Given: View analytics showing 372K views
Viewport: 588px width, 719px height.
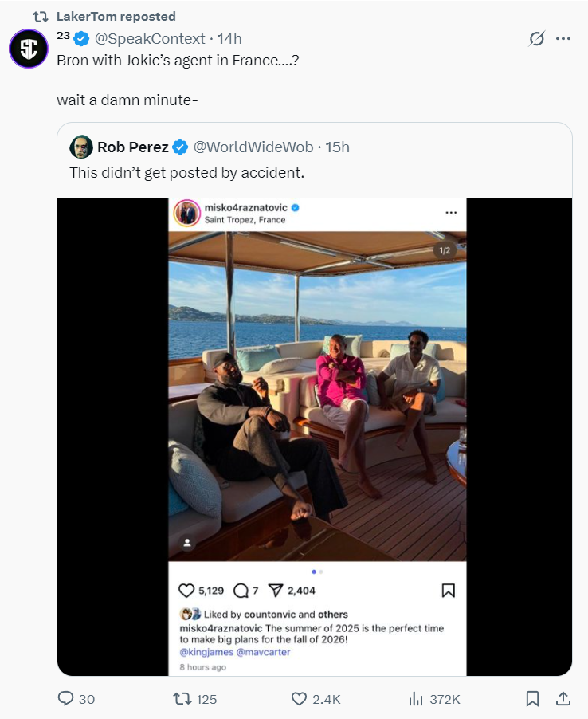Looking at the screenshot, I should pos(416,699).
